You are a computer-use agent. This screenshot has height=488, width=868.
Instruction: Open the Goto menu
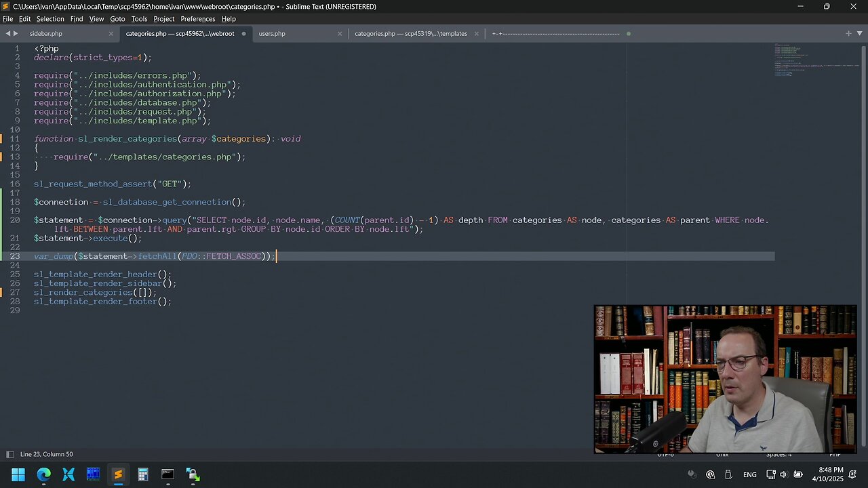coord(117,19)
